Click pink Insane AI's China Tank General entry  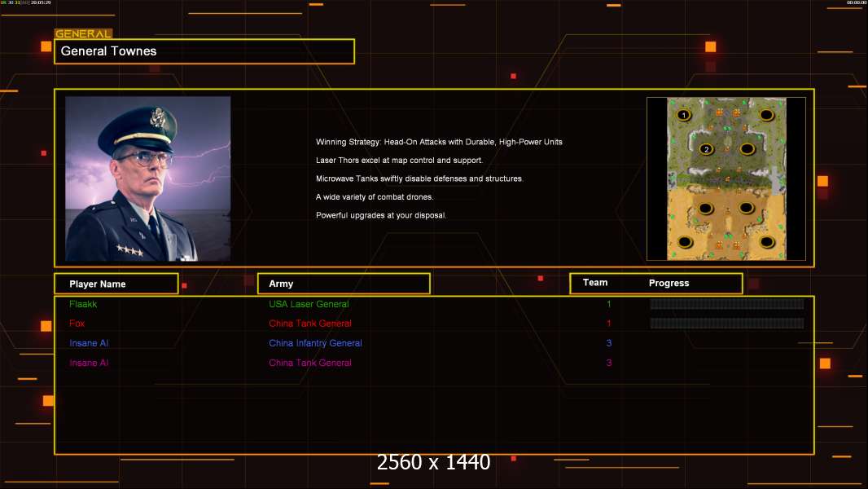[310, 363]
